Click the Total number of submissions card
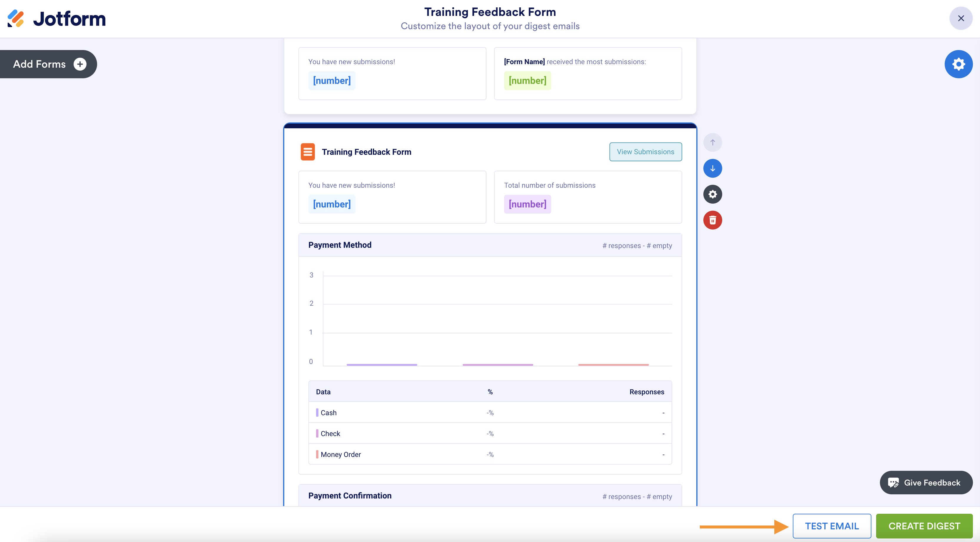 587,197
